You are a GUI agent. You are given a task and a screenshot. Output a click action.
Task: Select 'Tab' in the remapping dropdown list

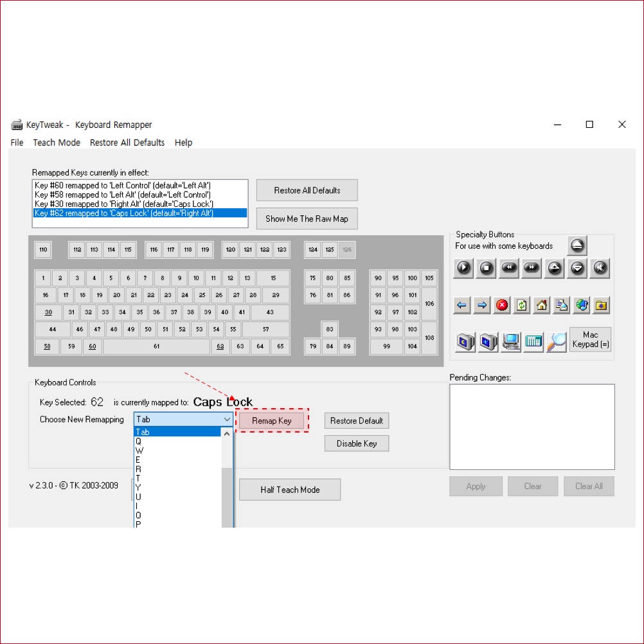(x=178, y=432)
